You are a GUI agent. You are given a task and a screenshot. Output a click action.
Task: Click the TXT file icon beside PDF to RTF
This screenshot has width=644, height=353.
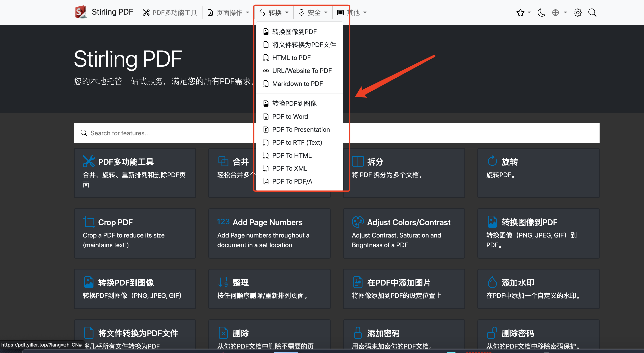click(x=266, y=142)
